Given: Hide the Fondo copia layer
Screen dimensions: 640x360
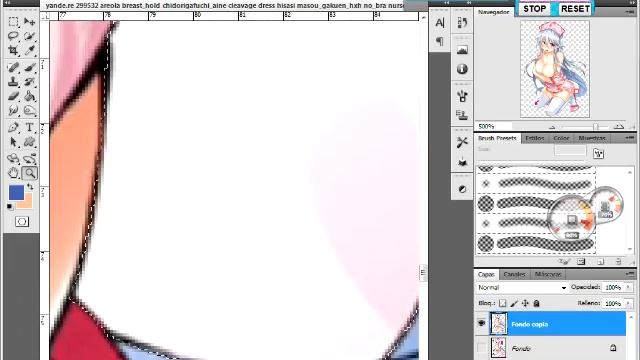Looking at the screenshot, I should (482, 324).
